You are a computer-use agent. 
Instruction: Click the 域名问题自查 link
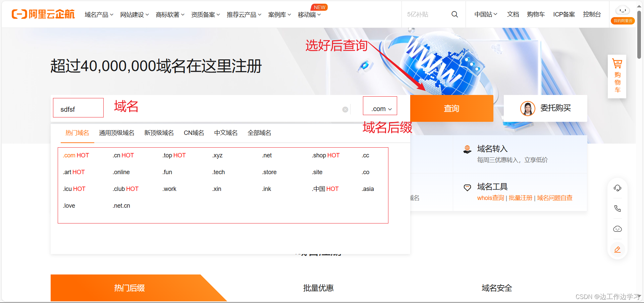point(555,198)
